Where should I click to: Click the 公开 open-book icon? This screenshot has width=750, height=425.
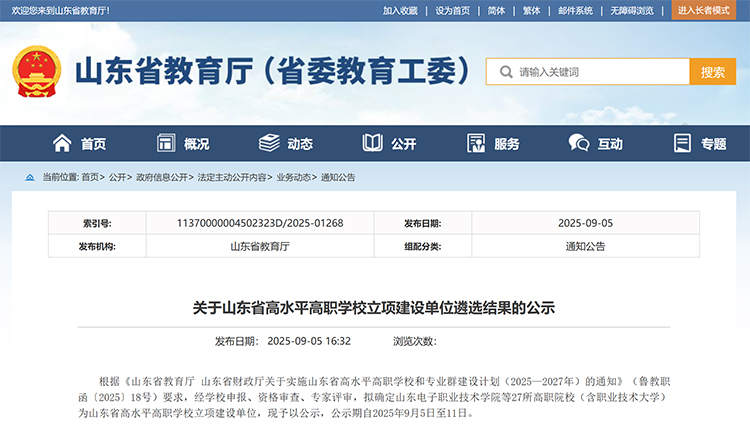click(373, 143)
